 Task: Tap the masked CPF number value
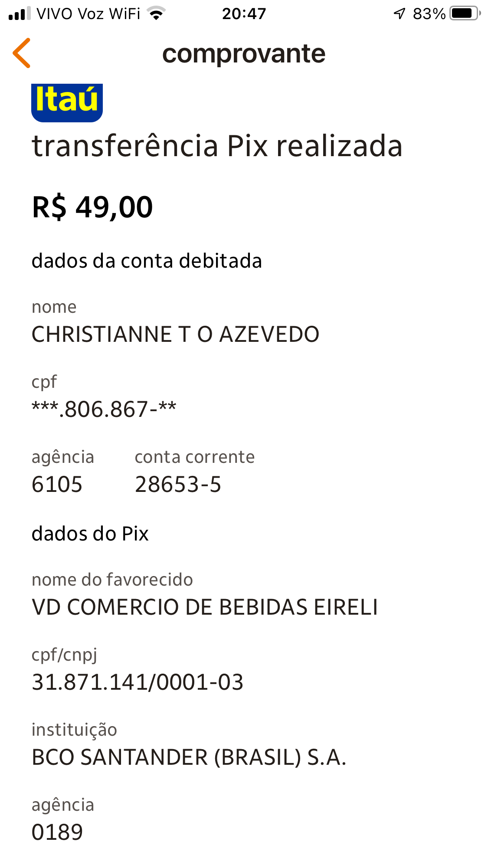coord(104,409)
